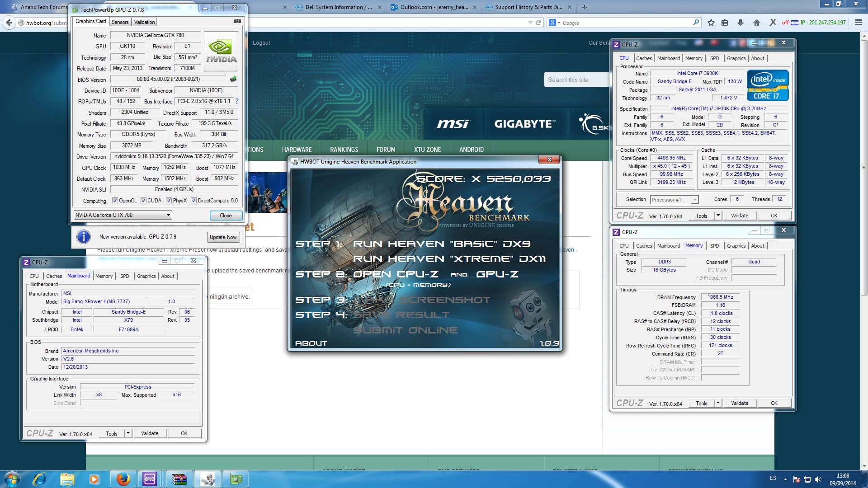Viewport: 868px width, 488px height.
Task: Open RANKINGS menu on HWBOT site
Action: 344,150
